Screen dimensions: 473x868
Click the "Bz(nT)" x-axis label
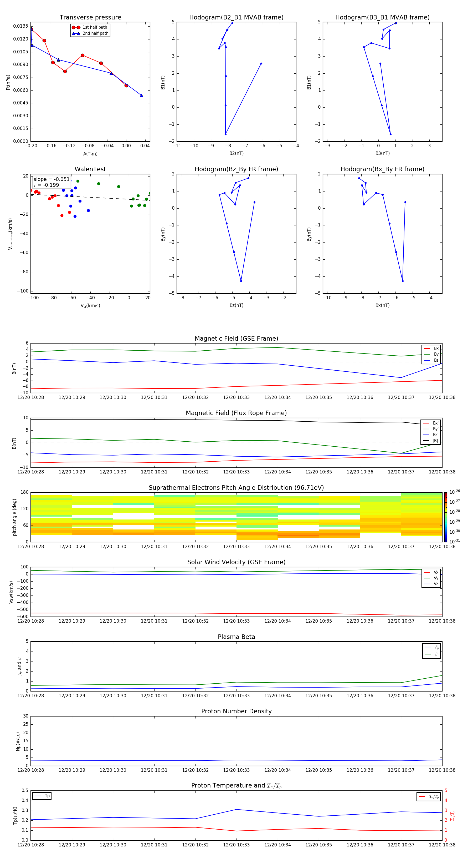[x=236, y=305]
